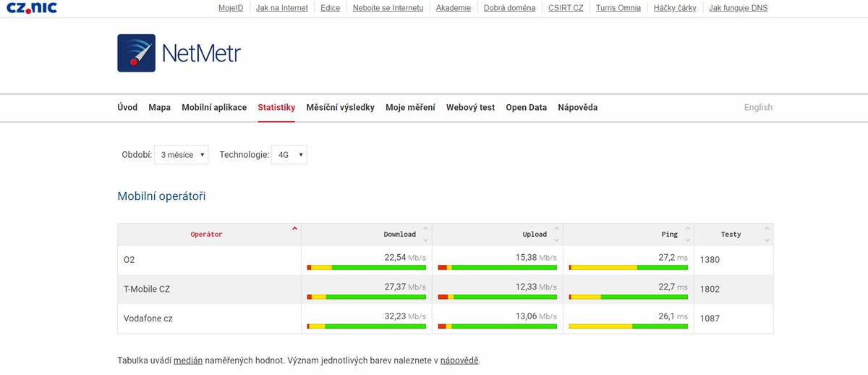Sort table by Testy column
This screenshot has width=868, height=375.
(733, 235)
